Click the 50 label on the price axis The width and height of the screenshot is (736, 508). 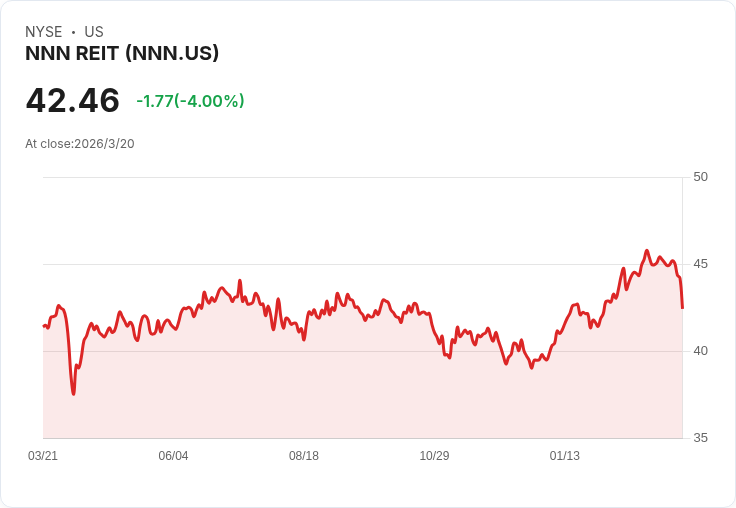pos(700,177)
